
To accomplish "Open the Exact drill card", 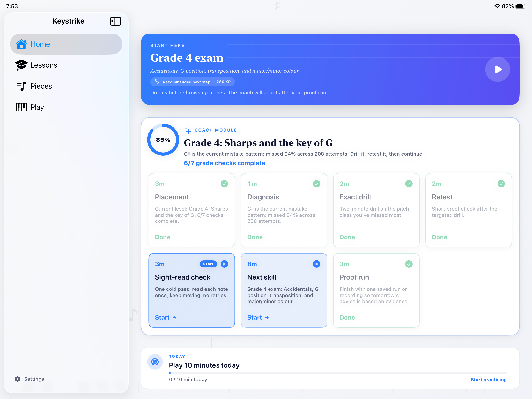I will coord(376,210).
